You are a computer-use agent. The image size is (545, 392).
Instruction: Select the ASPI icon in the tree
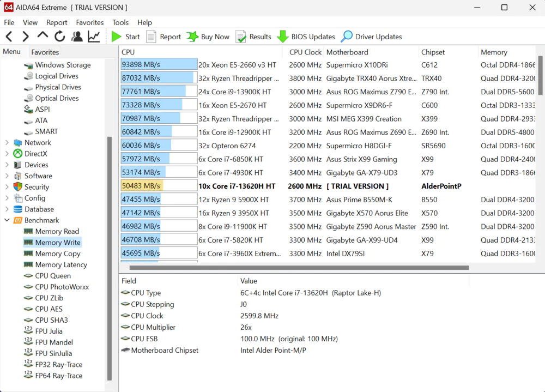point(28,109)
